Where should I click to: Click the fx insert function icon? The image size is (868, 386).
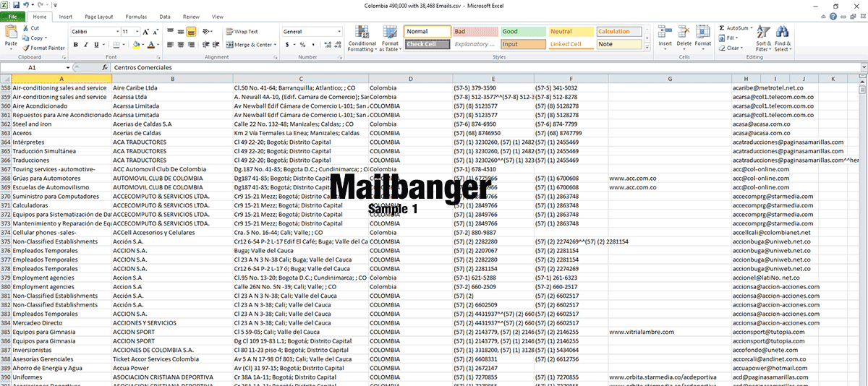105,67
